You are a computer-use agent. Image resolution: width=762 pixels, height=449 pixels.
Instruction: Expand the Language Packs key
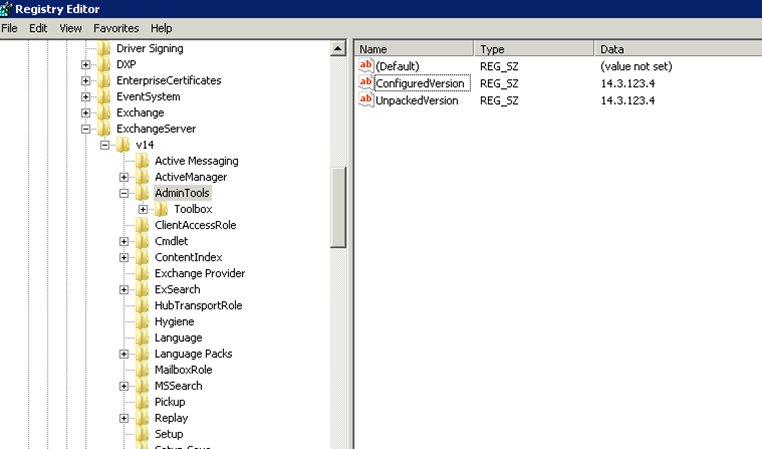(x=124, y=354)
